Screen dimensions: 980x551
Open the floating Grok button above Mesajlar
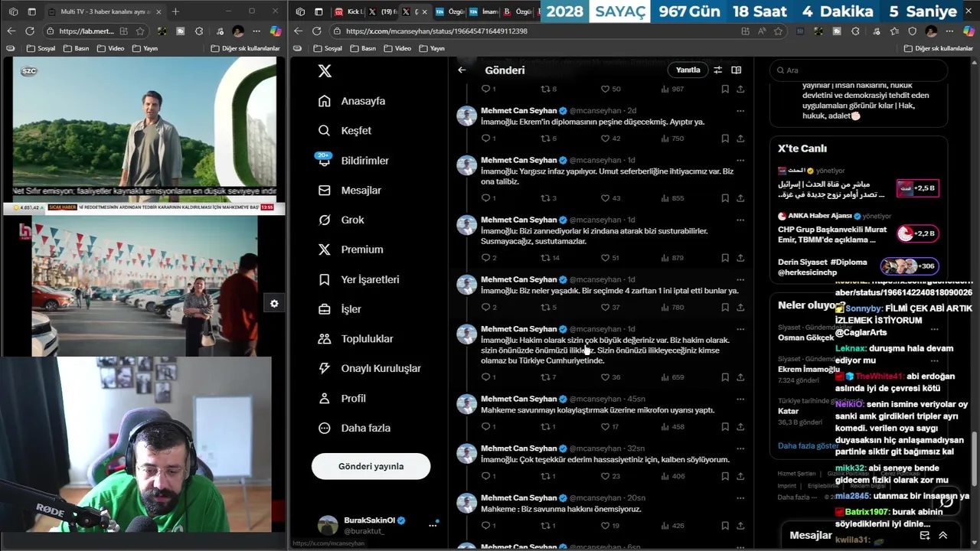[x=947, y=501]
